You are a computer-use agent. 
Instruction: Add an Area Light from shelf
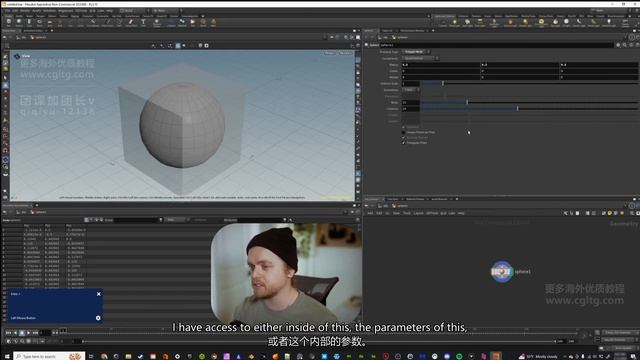pos(480,23)
